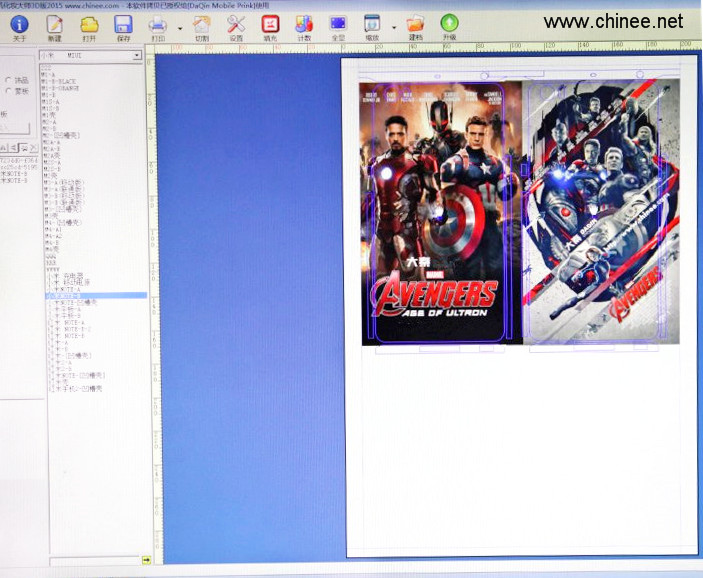Screen dimensions: 703x578
Task: Choose M1S-B from the model list
Action: (51, 109)
